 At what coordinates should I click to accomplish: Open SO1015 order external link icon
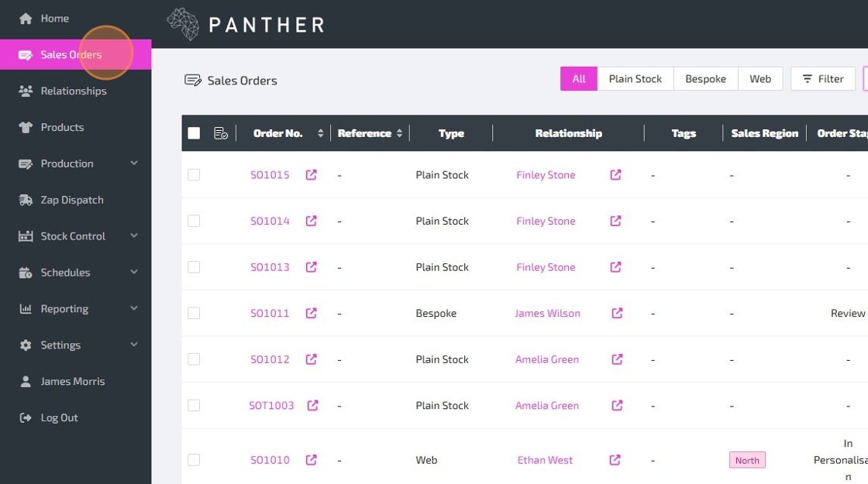(311, 175)
